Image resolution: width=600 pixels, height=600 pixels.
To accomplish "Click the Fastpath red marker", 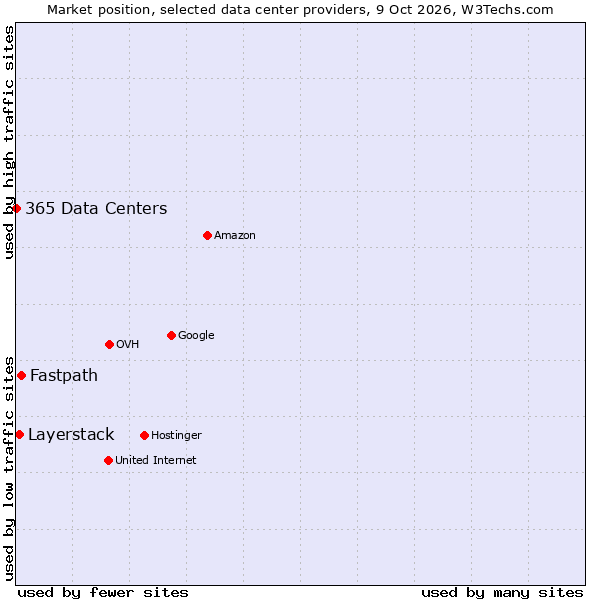I will click(x=21, y=376).
